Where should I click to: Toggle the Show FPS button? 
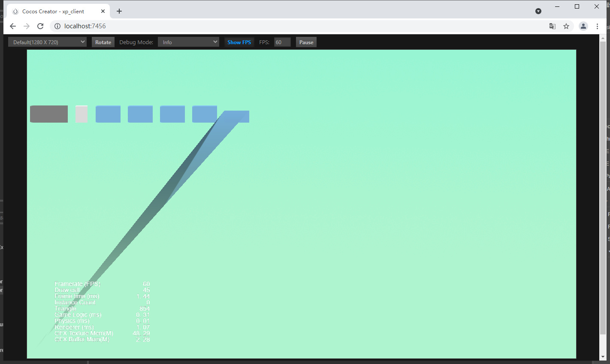pyautogui.click(x=239, y=42)
